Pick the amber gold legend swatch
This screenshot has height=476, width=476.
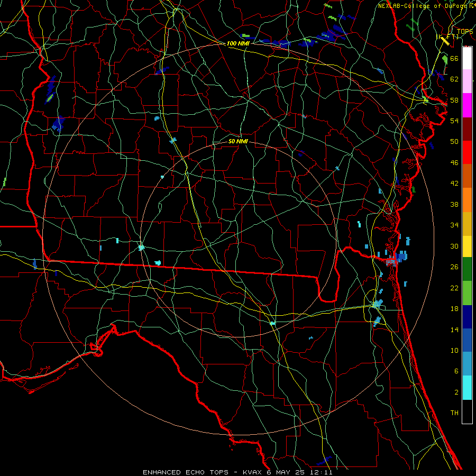[467, 224]
